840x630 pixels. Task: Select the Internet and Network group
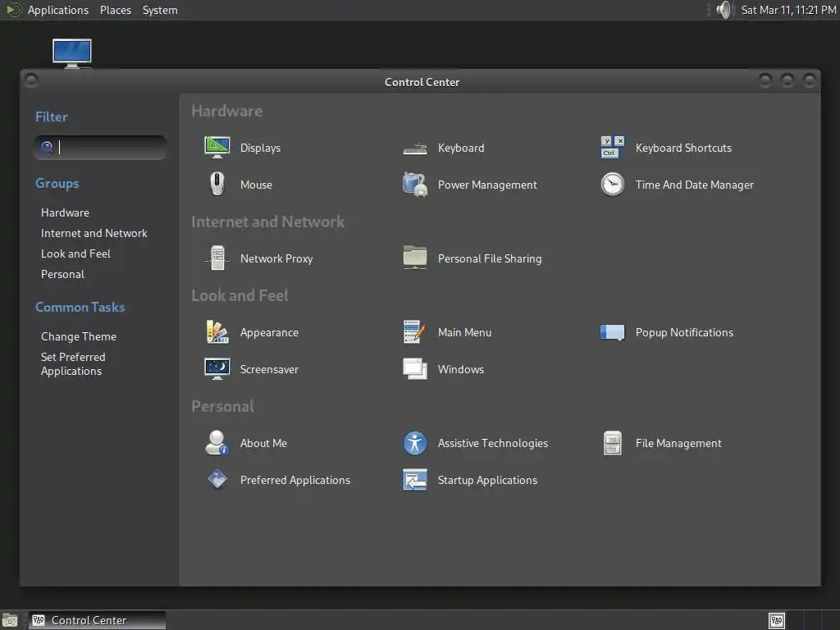[x=94, y=233]
